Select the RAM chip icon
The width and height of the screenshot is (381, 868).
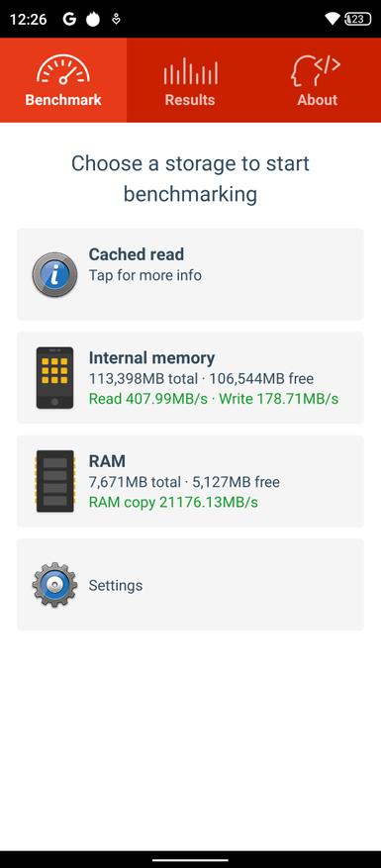(x=54, y=481)
